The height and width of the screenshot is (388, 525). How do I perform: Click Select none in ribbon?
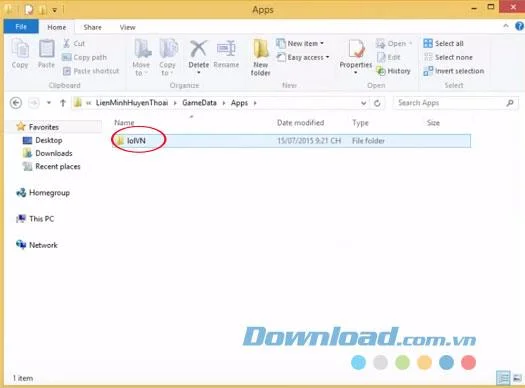click(x=448, y=57)
